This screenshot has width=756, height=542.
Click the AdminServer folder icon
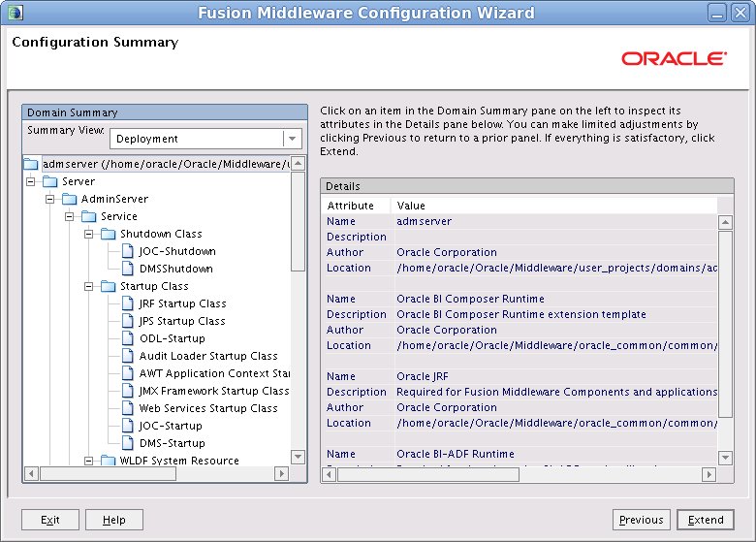point(69,199)
